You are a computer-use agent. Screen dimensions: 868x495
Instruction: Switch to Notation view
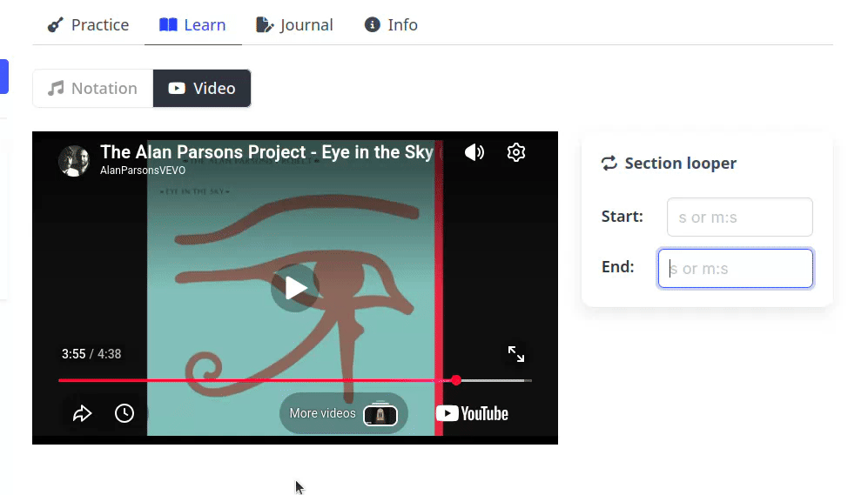pyautogui.click(x=93, y=89)
